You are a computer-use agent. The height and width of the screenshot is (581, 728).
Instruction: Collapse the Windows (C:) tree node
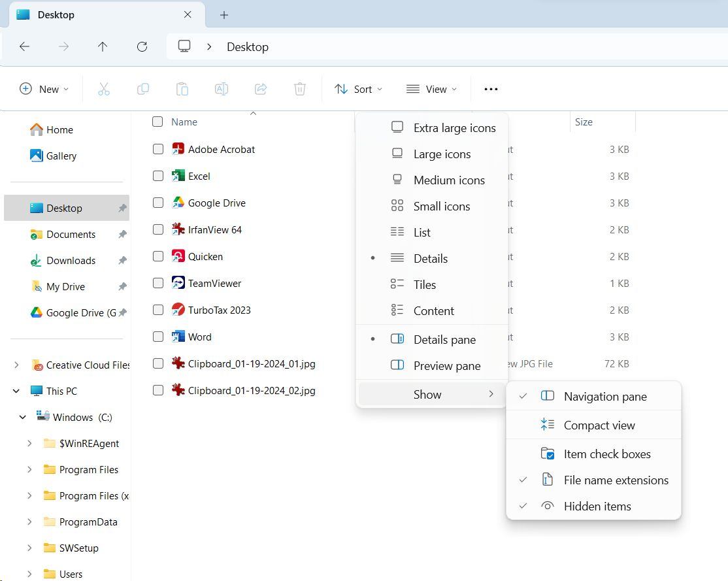point(23,417)
